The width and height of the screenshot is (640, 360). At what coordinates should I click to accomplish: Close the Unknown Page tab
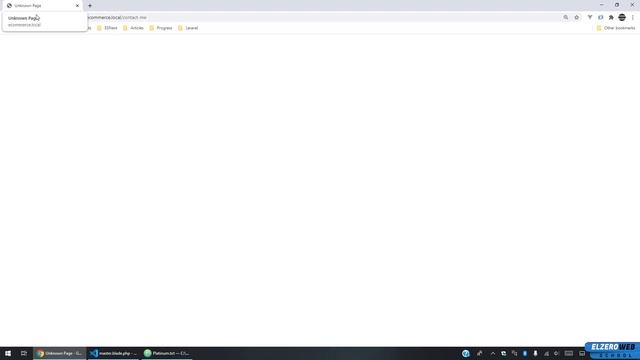pos(77,6)
